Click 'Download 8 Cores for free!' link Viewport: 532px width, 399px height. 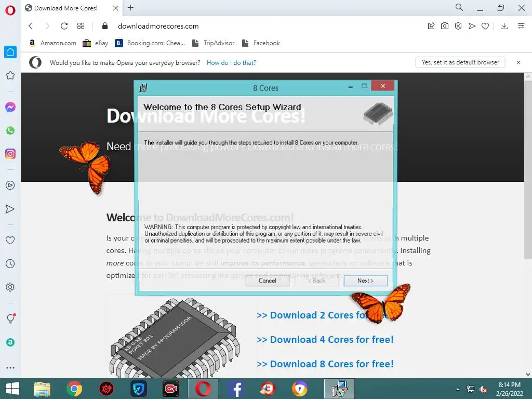325,364
